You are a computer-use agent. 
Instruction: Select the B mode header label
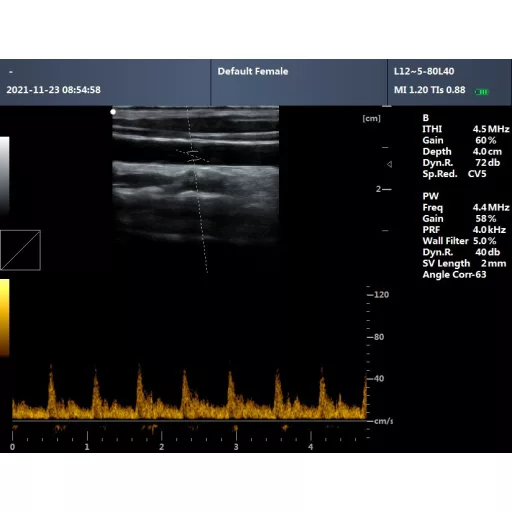coord(426,118)
